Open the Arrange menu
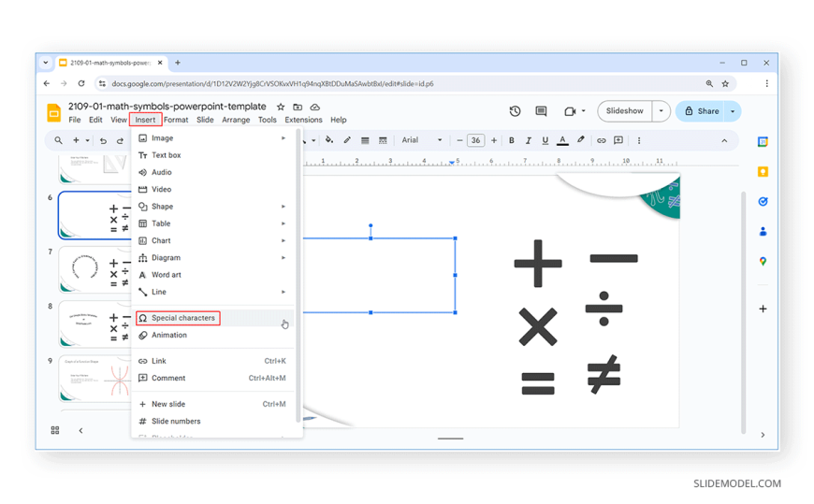The image size is (814, 504). click(236, 120)
